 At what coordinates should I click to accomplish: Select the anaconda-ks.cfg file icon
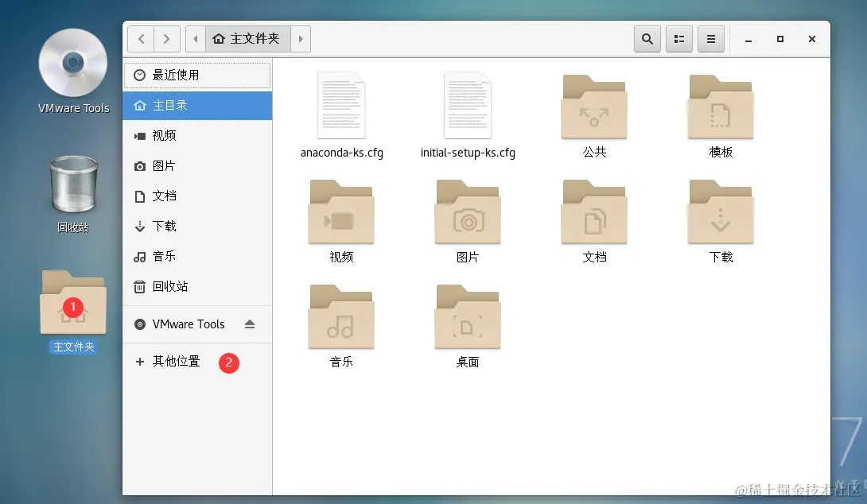[x=341, y=105]
